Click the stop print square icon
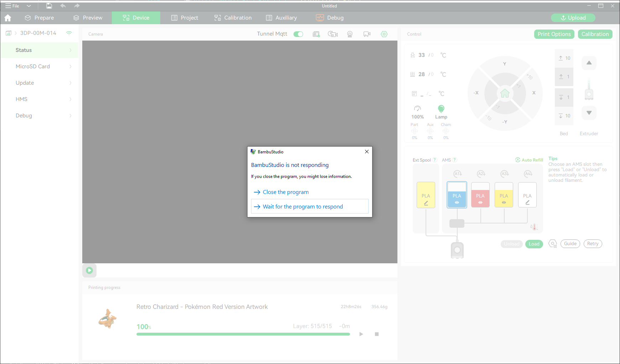Screen dimensions: 620x364 coord(377,334)
